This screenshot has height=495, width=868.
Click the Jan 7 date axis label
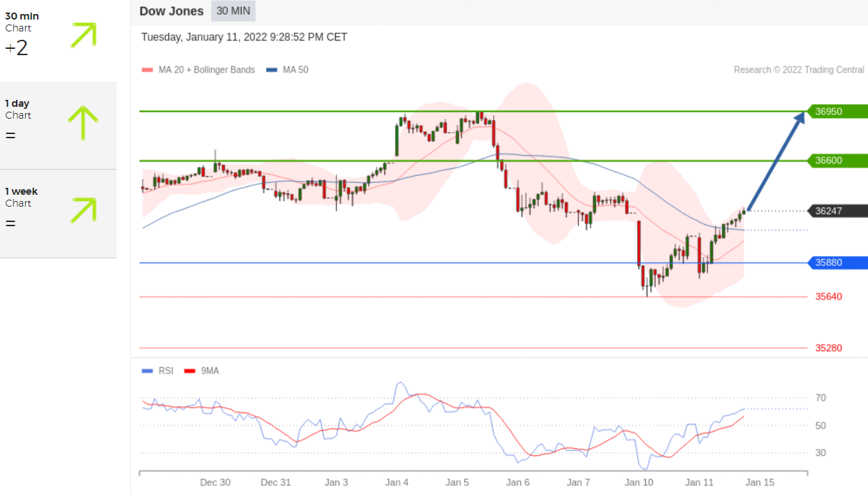pyautogui.click(x=579, y=482)
